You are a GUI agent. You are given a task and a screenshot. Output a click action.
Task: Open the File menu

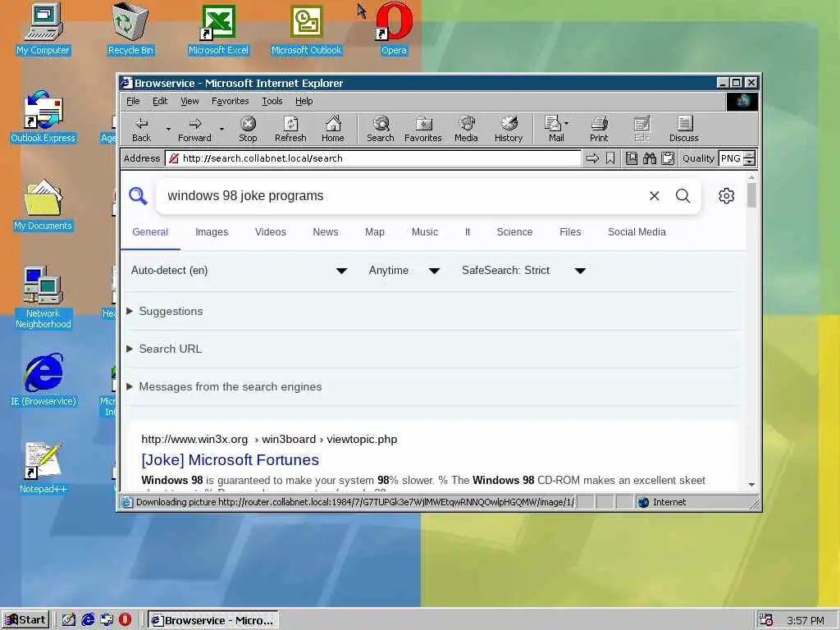(133, 101)
